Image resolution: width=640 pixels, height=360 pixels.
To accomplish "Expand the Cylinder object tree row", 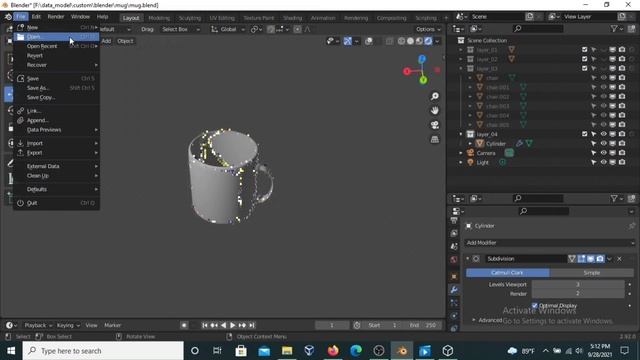I will 470,144.
